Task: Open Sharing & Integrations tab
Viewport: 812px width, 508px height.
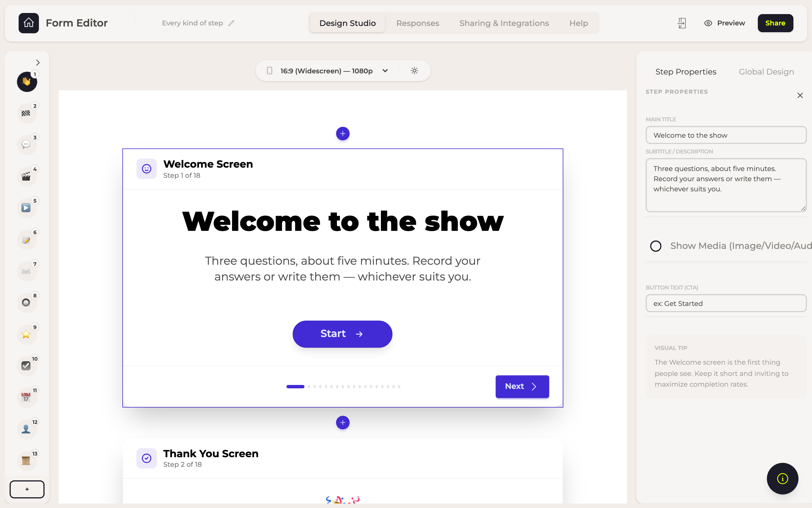Action: (x=504, y=23)
